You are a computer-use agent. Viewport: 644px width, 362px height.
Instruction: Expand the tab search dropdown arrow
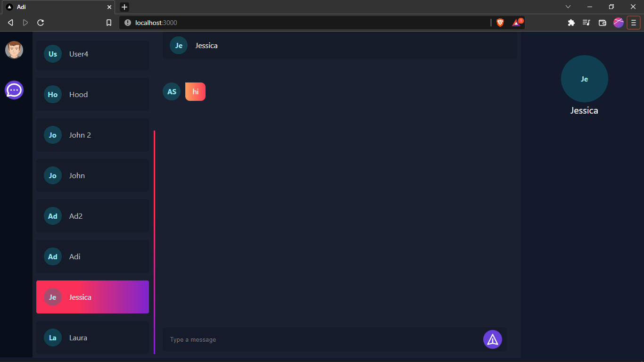click(x=568, y=7)
